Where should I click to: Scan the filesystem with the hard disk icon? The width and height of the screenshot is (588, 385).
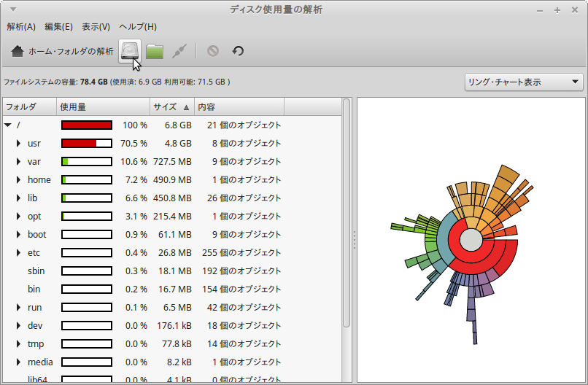point(130,51)
